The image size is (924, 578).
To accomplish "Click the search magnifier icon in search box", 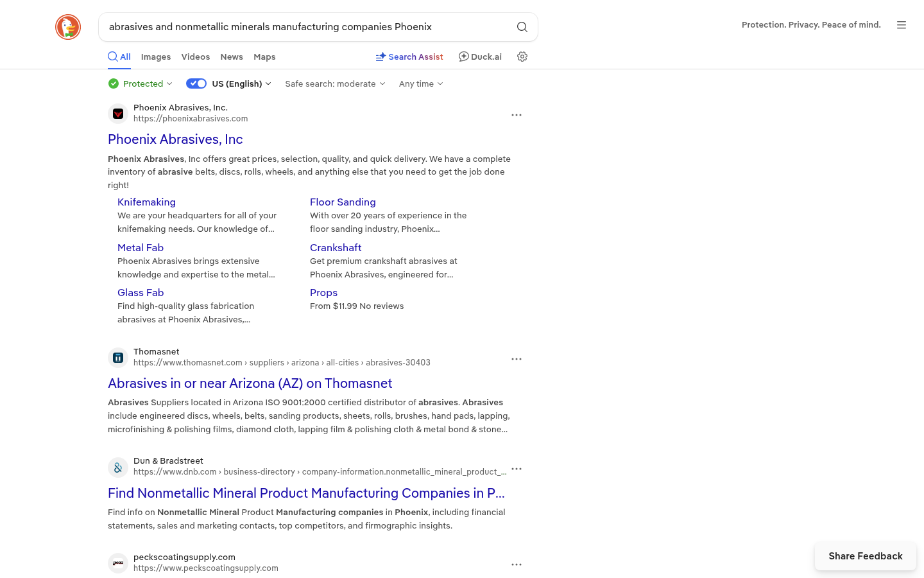I will click(522, 27).
